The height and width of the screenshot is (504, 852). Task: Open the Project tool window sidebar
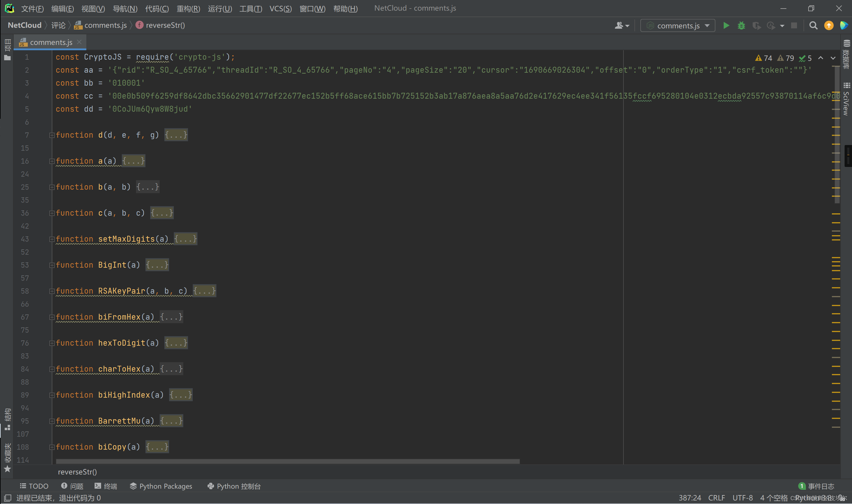[x=7, y=50]
